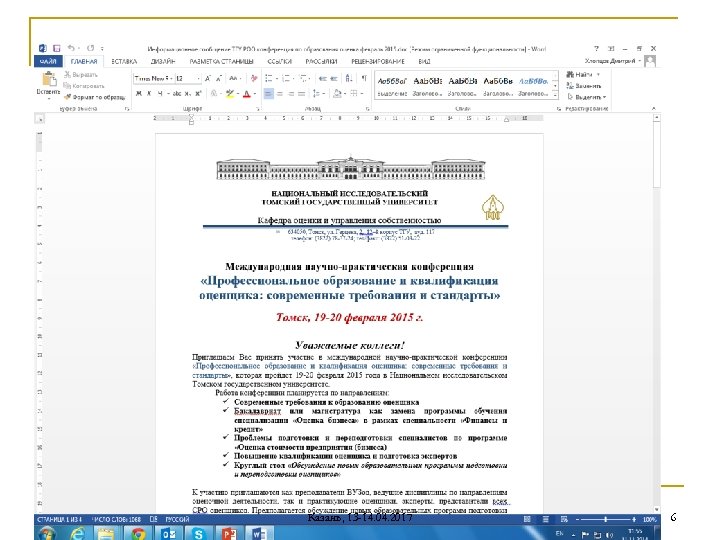Screen dimensions: 720x540
Task: Apply the blue italic heading style in gallery
Action: tap(533, 86)
